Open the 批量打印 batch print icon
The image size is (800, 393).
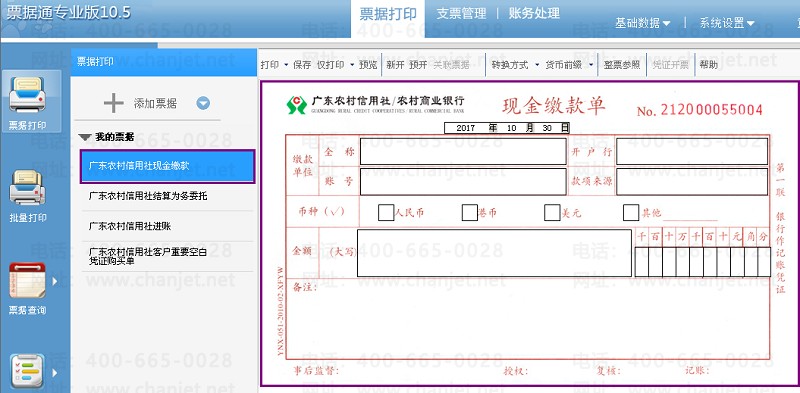click(x=28, y=188)
